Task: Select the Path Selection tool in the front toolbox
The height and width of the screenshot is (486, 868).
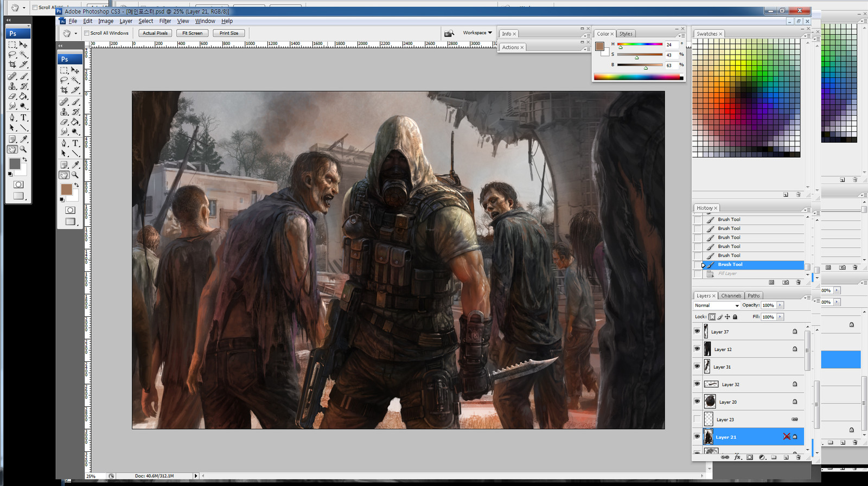Action: coord(64,153)
